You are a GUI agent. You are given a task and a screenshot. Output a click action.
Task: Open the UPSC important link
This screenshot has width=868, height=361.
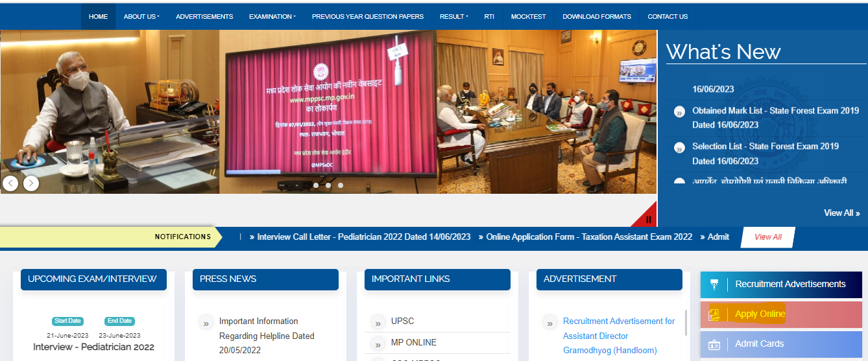[402, 321]
